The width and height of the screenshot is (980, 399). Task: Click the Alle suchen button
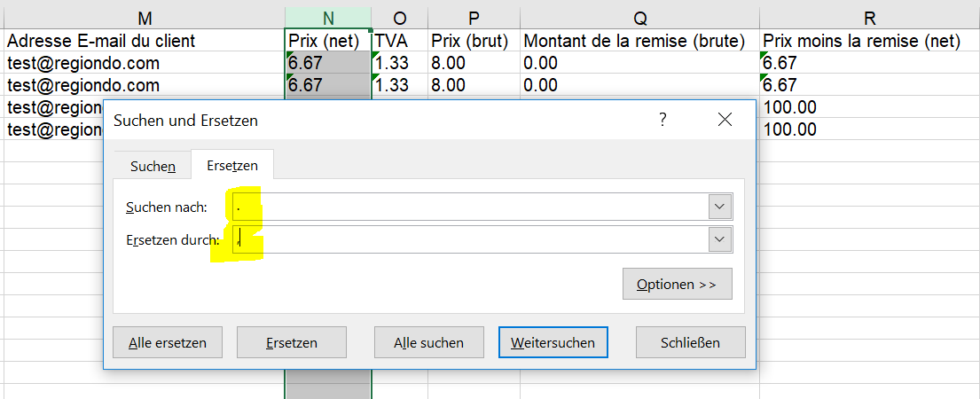click(x=428, y=343)
